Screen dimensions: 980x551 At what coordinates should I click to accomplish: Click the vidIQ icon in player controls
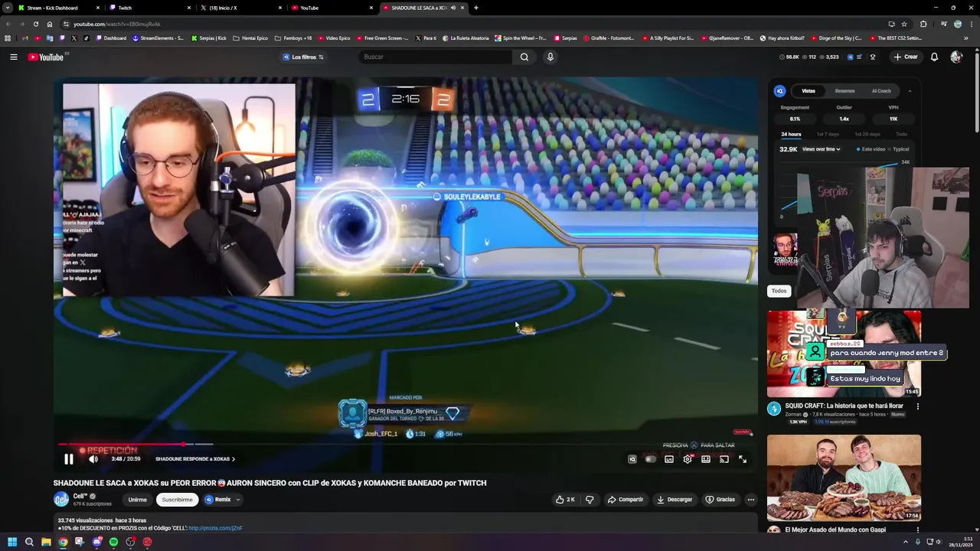pyautogui.click(x=632, y=459)
